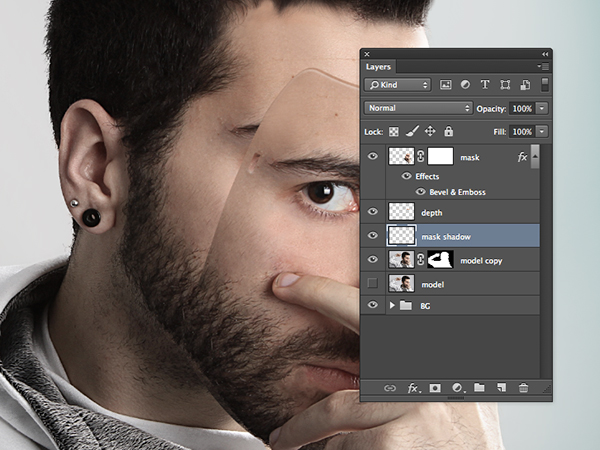
Task: Hide the depth layer
Action: click(x=374, y=212)
